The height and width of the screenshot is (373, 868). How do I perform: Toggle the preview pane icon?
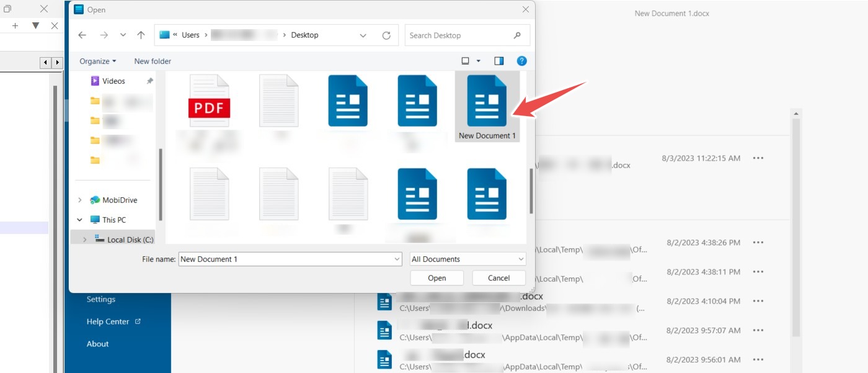coord(499,61)
